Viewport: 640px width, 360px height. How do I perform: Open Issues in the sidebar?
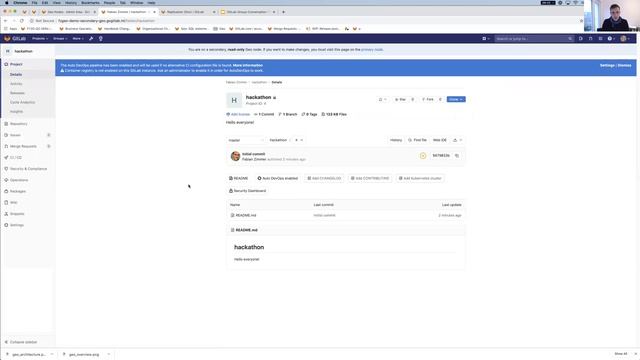pyautogui.click(x=16, y=135)
